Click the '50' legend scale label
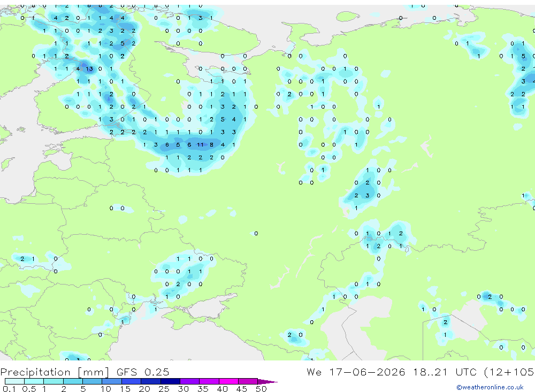This screenshot has width=535, height=392. [261, 389]
